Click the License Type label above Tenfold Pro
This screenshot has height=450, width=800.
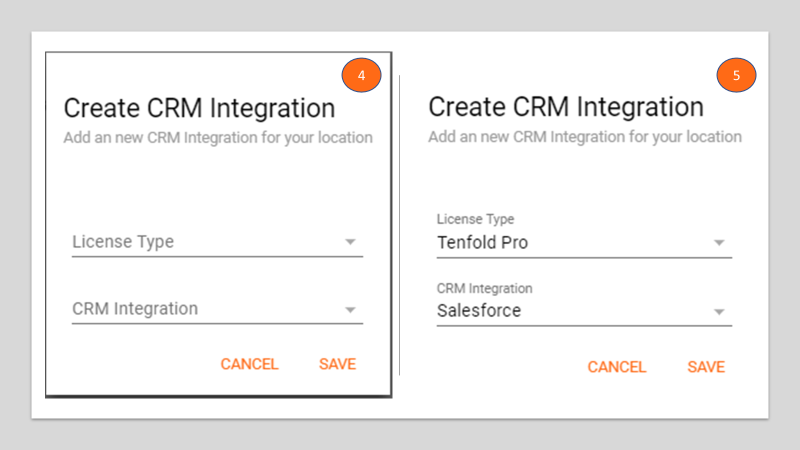click(476, 219)
